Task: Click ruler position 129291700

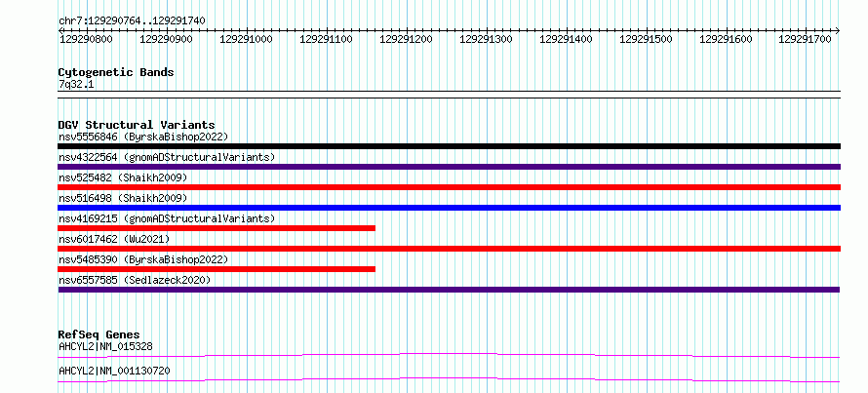Action: point(806,39)
